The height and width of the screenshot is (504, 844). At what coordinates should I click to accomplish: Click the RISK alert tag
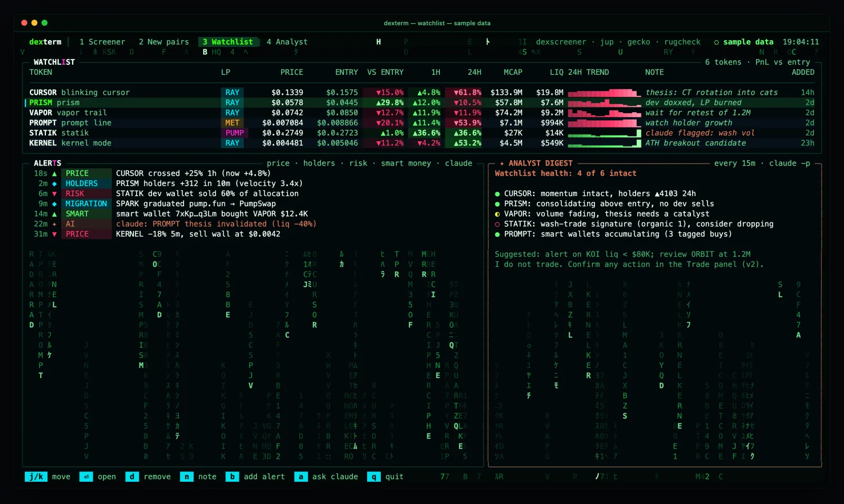click(86, 193)
